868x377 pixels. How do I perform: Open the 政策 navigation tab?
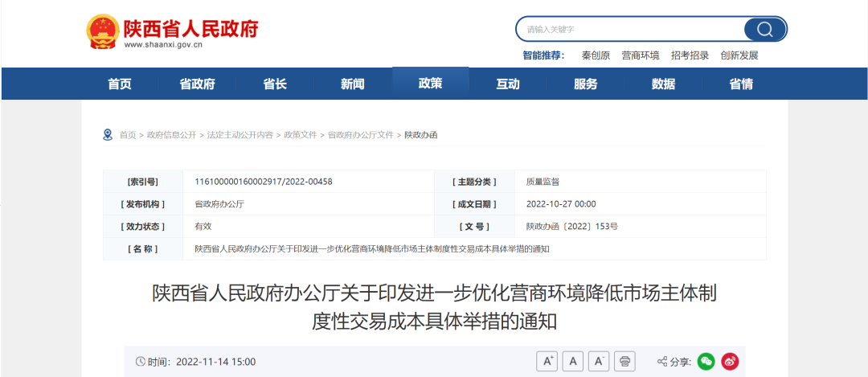coord(430,84)
